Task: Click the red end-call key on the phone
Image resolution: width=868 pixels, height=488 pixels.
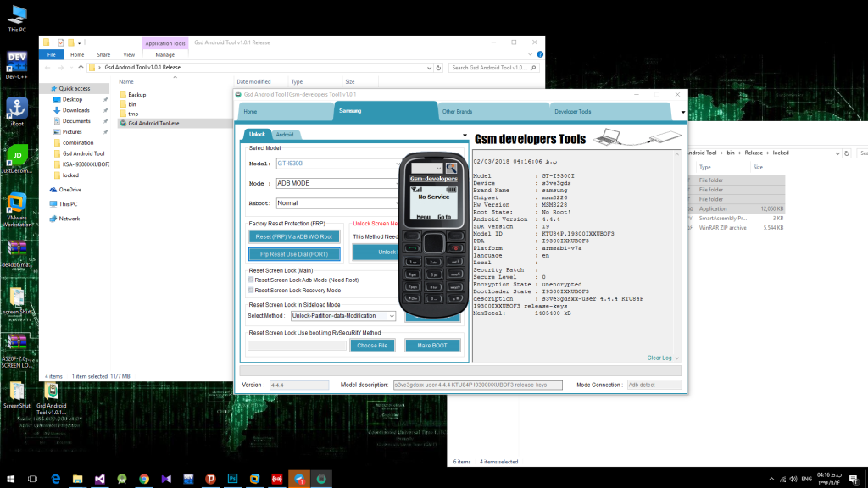Action: (455, 247)
